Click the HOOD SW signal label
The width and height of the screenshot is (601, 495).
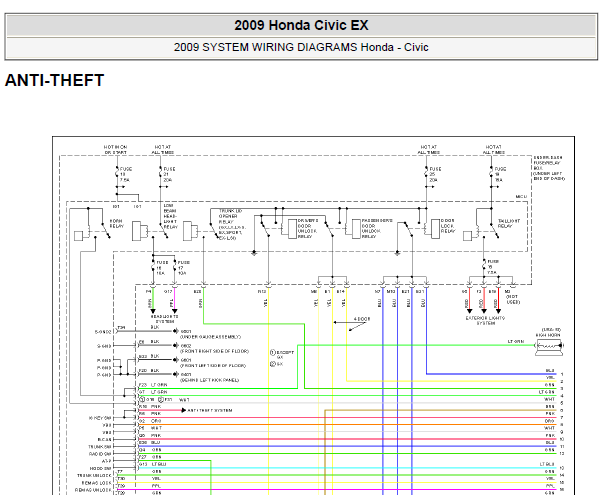101,469
